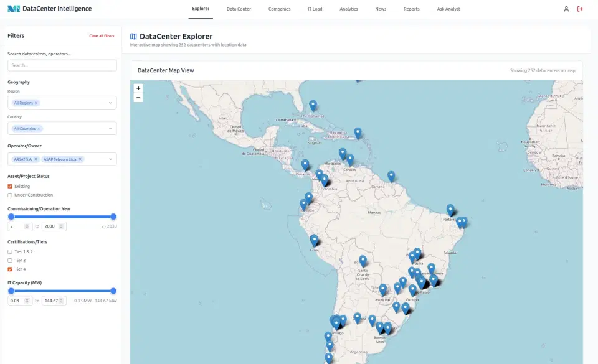This screenshot has height=364, width=598.
Task: Remove the ARSAT S.A. operator chip
Action: point(36,159)
